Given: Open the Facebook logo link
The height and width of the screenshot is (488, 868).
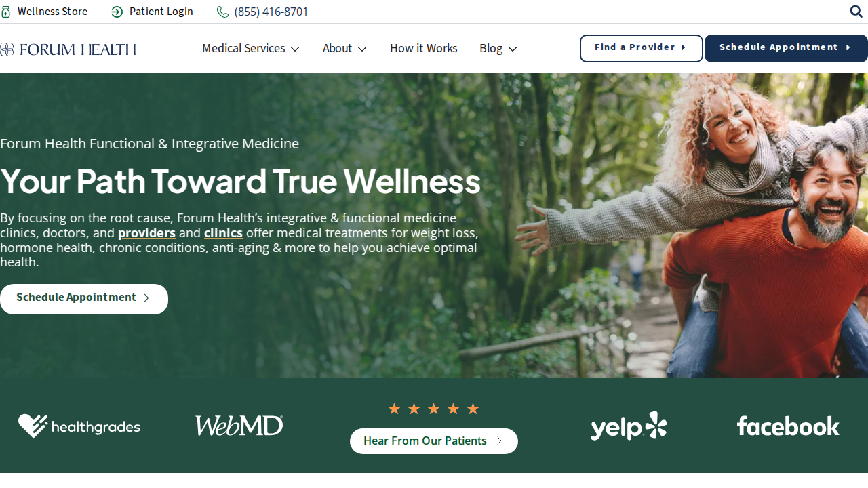Looking at the screenshot, I should click(788, 426).
